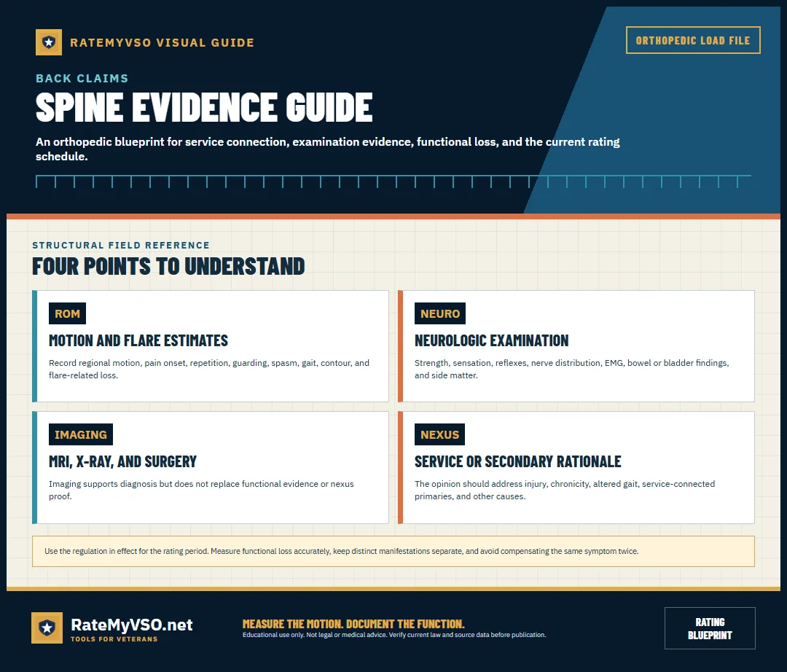Viewport: 787px width, 672px height.
Task: Click the STRUCTURAL FIELD REFERENCE label
Action: pyautogui.click(x=121, y=245)
